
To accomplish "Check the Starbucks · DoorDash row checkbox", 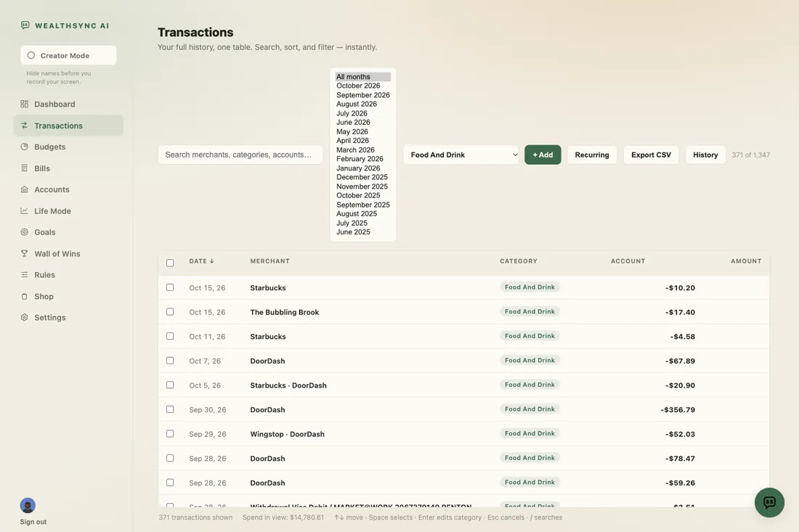I will pyautogui.click(x=170, y=385).
